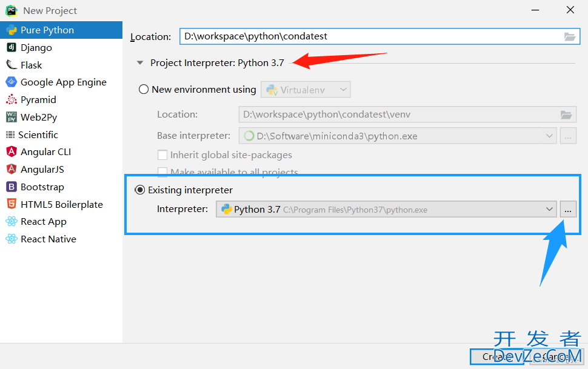The image size is (588, 369).
Task: Click the HTML5 Boilerplate icon
Action: tap(12, 204)
